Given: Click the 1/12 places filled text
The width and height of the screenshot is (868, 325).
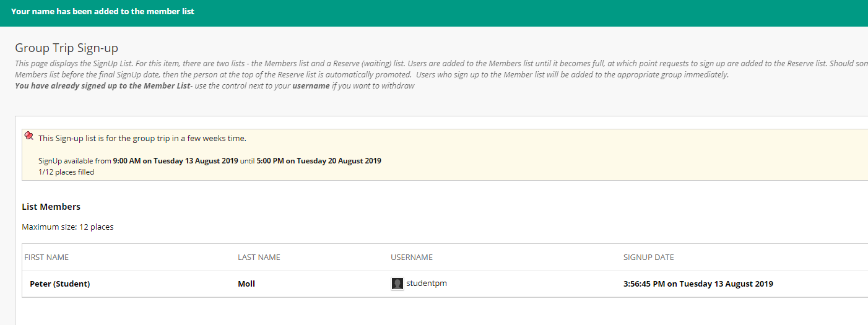Looking at the screenshot, I should click(66, 172).
